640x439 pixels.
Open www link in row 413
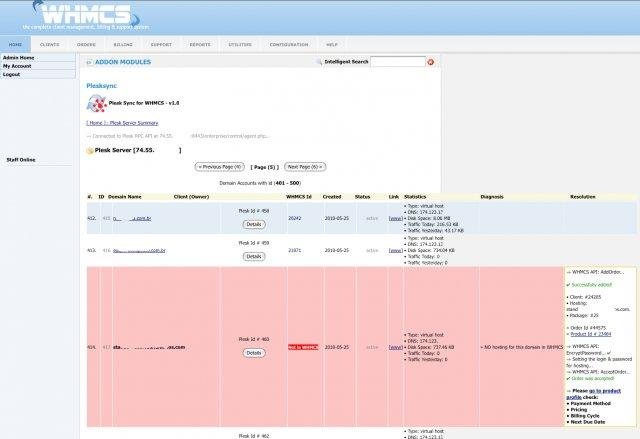[x=396, y=251]
